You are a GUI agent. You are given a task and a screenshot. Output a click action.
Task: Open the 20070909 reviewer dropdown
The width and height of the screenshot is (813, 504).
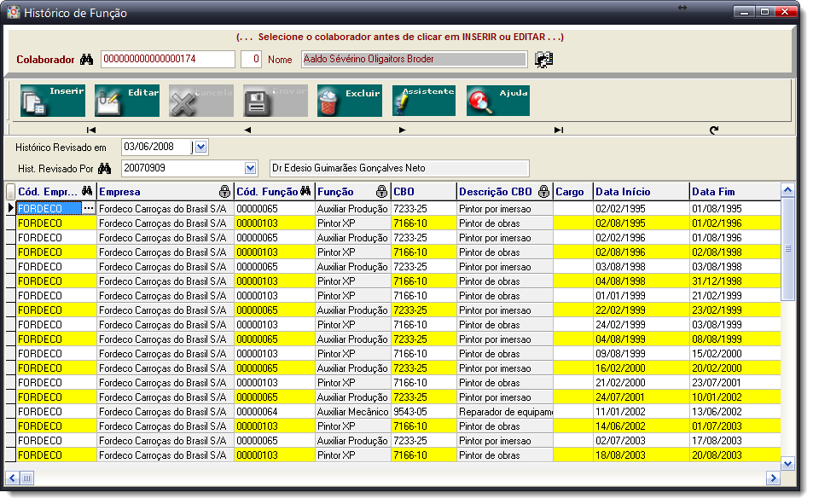tap(251, 168)
